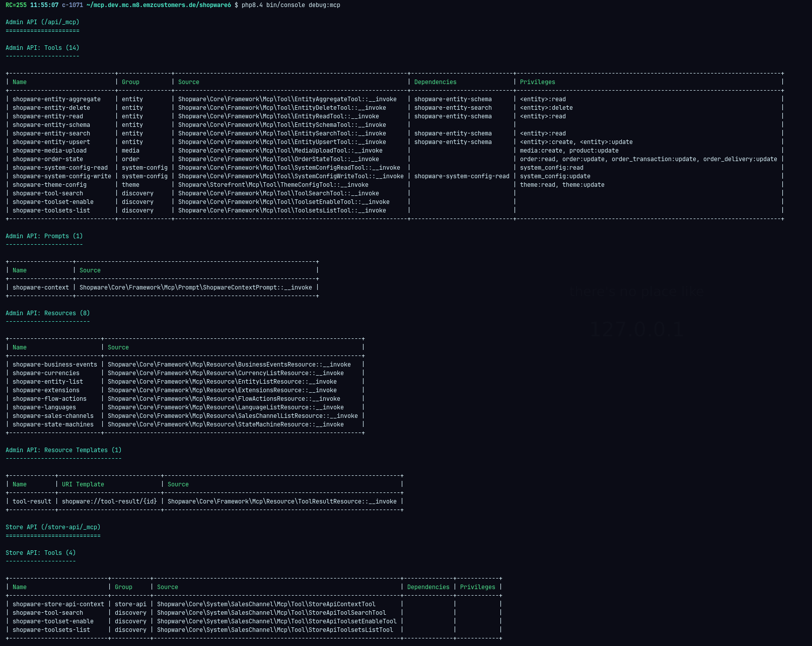Click the "Store API (/store-api/_mcp)" heading

53,527
